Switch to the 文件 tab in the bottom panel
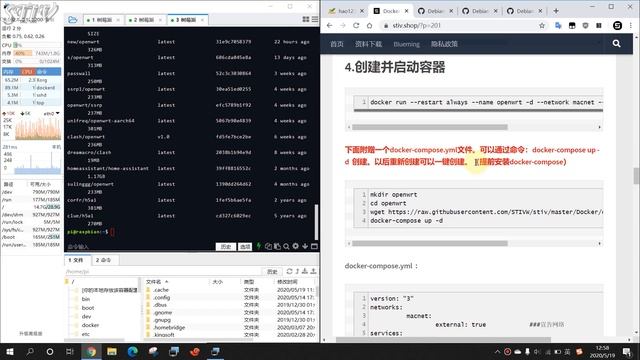Image resolution: width=640 pixels, height=360 pixels. [x=76, y=260]
